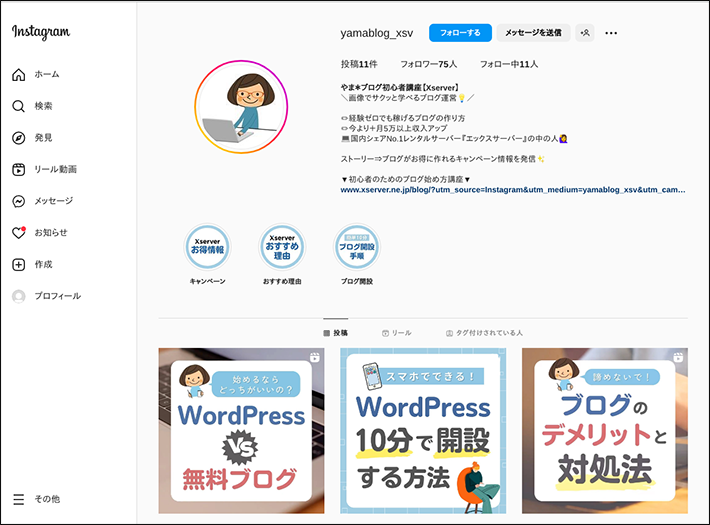710x525 pixels.
Task: Click the 検索 magnifier icon
Action: pyautogui.click(x=19, y=106)
